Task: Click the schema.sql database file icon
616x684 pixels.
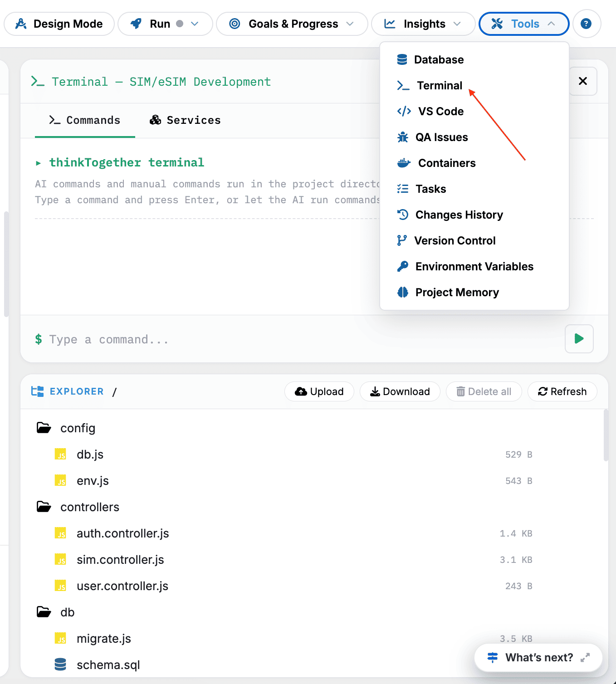Action: (60, 664)
